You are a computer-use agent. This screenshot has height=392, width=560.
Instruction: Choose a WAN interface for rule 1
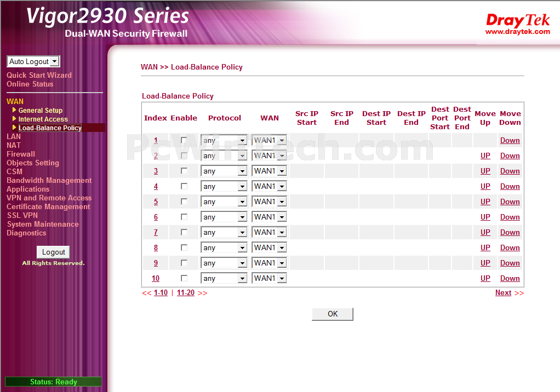pyautogui.click(x=269, y=141)
